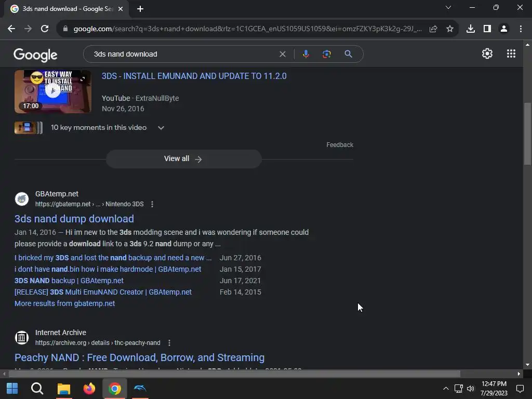This screenshot has height=399, width=532.
Task: Click the GBAtemp.net site favicon
Action: (x=22, y=199)
